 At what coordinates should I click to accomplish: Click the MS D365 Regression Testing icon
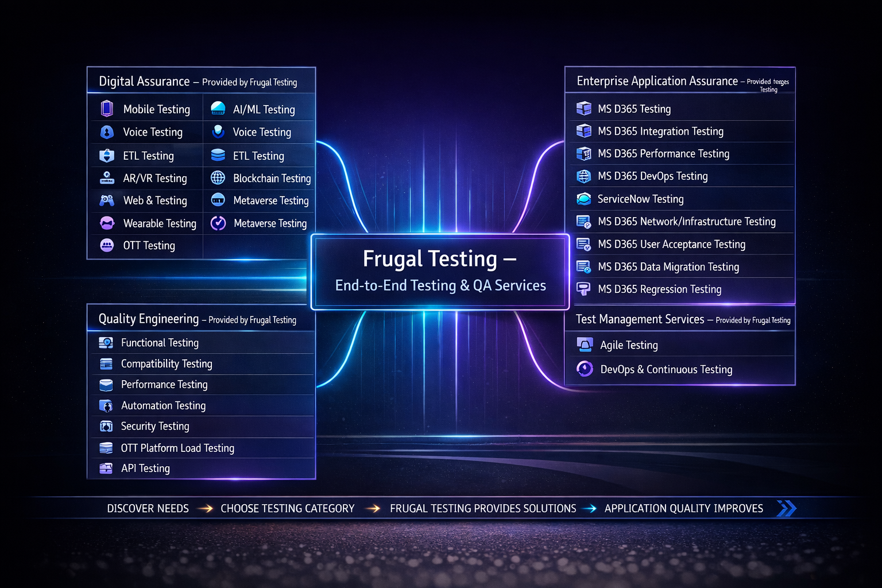tap(584, 289)
